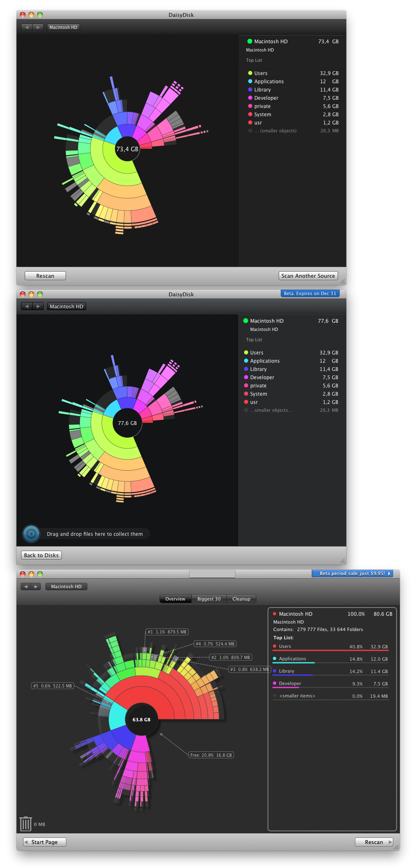Open the Beta period sale $9.95 banner
This screenshot has height=868, width=411.
pos(352,573)
